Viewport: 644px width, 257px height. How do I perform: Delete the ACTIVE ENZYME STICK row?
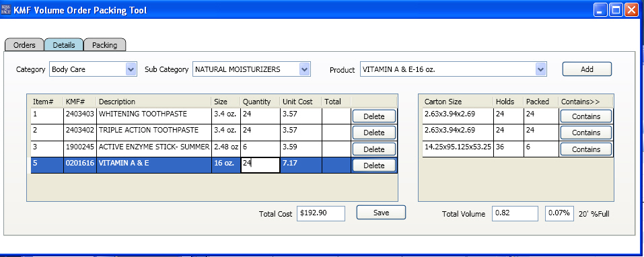[373, 149]
